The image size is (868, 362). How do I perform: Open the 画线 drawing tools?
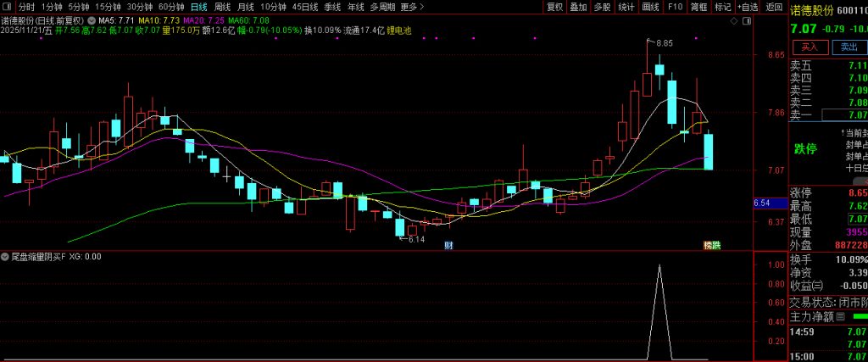[651, 7]
